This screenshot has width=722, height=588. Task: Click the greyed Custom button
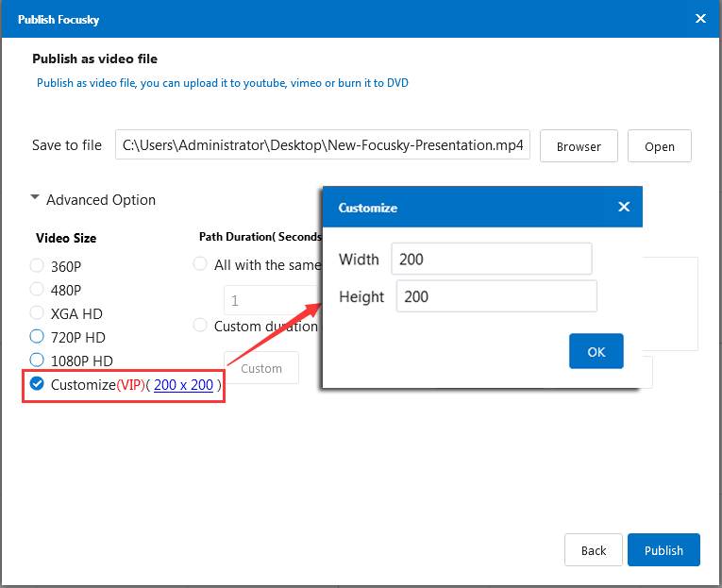[261, 368]
